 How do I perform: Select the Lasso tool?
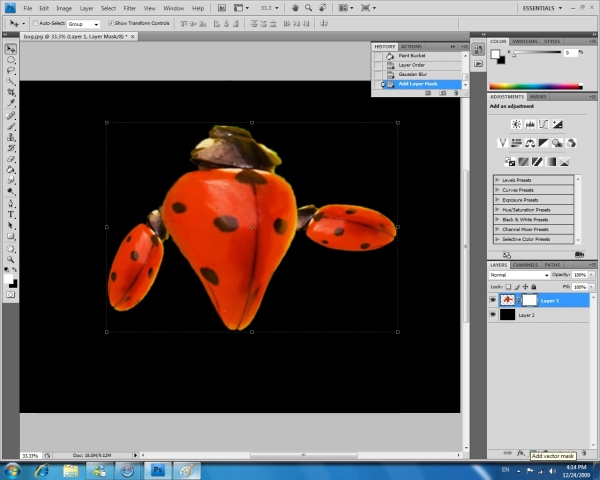(x=11, y=71)
